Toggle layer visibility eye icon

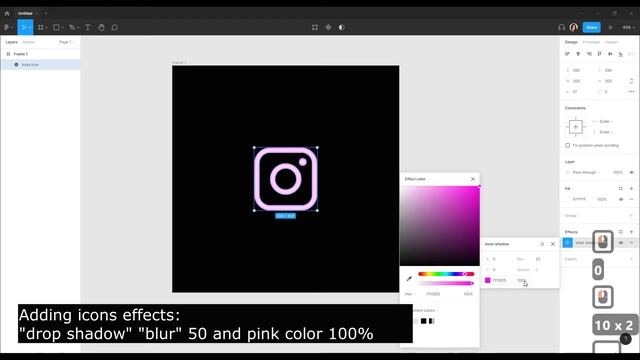click(x=631, y=172)
